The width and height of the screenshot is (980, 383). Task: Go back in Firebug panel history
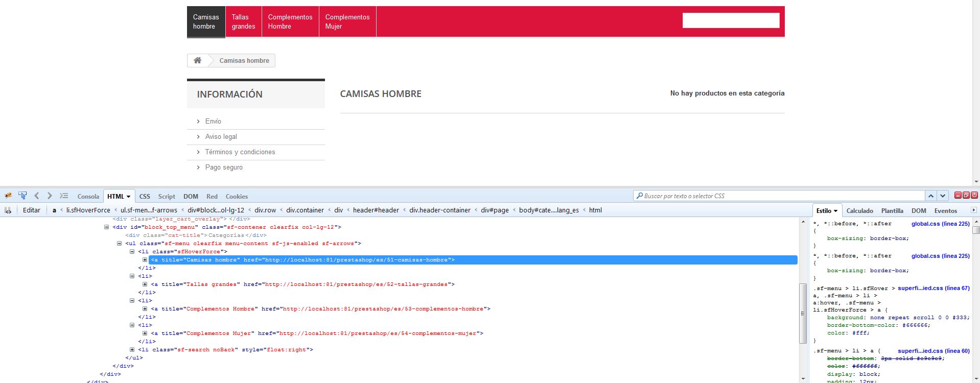(37, 196)
